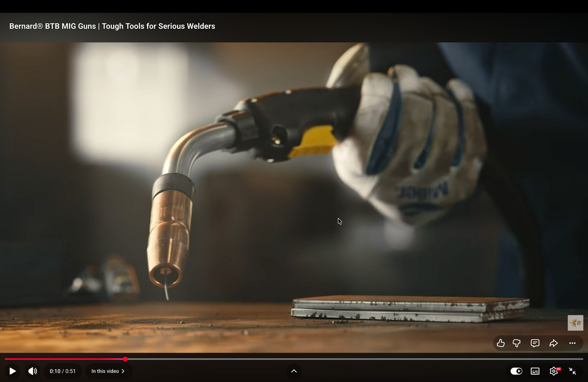Seek on the red video progress bar
This screenshot has height=382, width=588.
coord(294,359)
